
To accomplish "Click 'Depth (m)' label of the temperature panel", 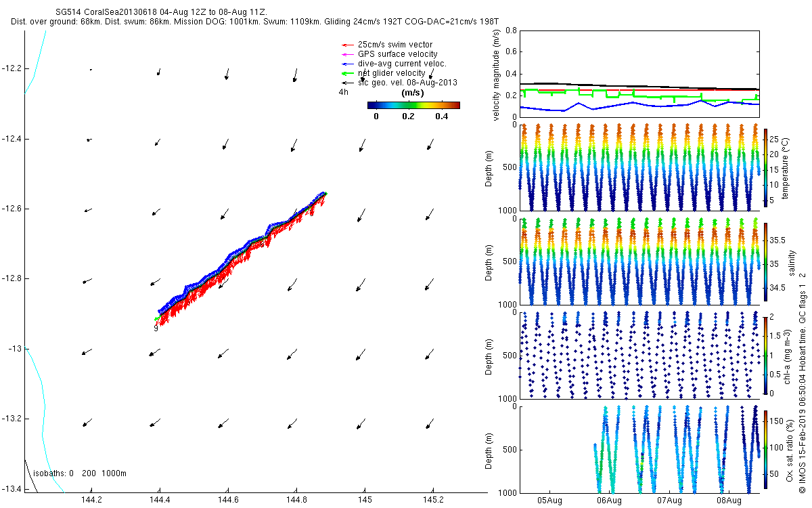I will click(x=489, y=167).
